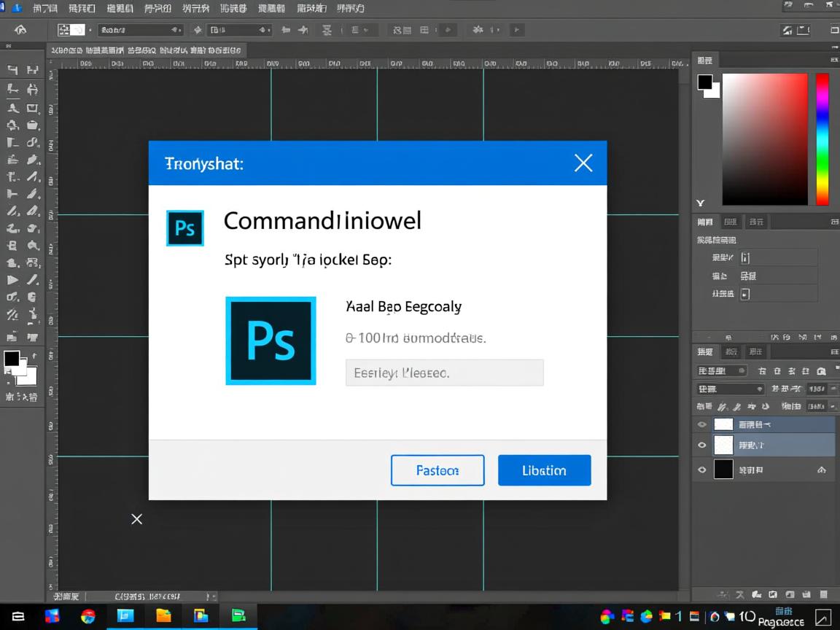The width and height of the screenshot is (840, 630).
Task: Click the outlined cancel button in the dialog
Action: point(437,470)
